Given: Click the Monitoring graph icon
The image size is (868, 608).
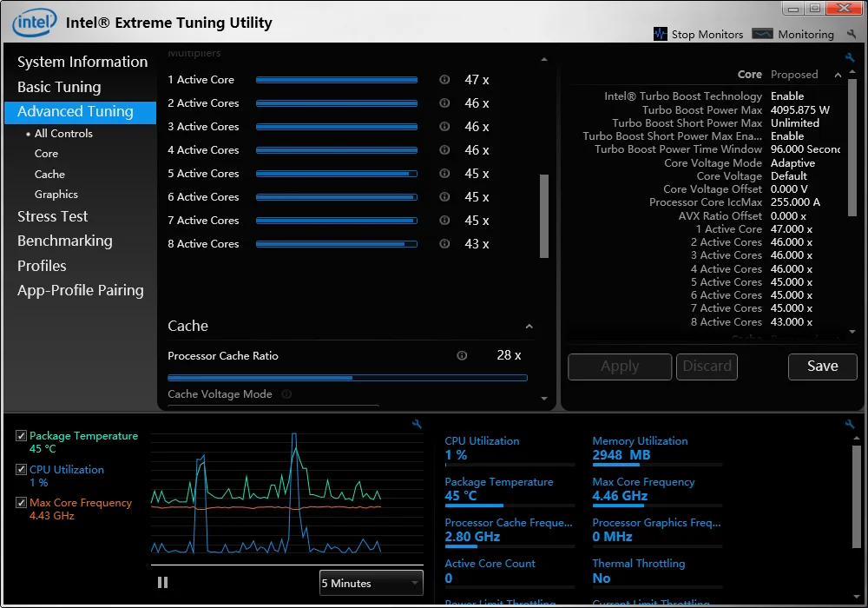Looking at the screenshot, I should (x=762, y=34).
